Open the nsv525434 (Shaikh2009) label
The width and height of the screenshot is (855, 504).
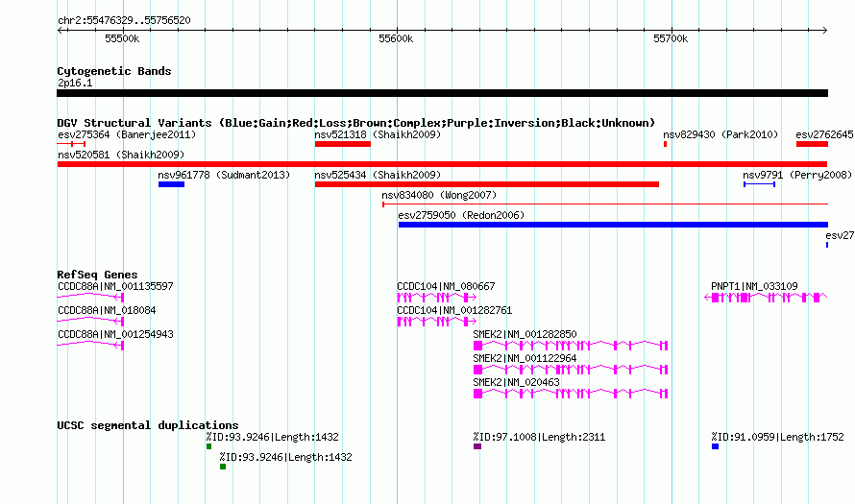point(378,175)
